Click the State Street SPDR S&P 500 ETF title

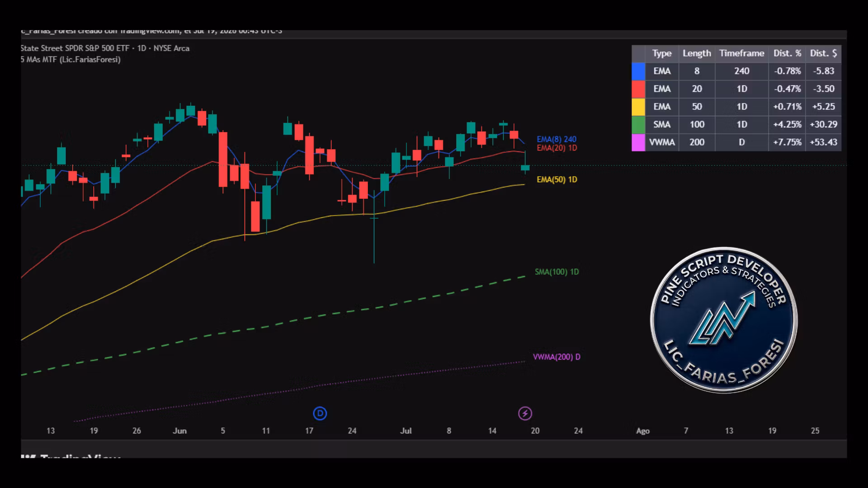coord(75,48)
